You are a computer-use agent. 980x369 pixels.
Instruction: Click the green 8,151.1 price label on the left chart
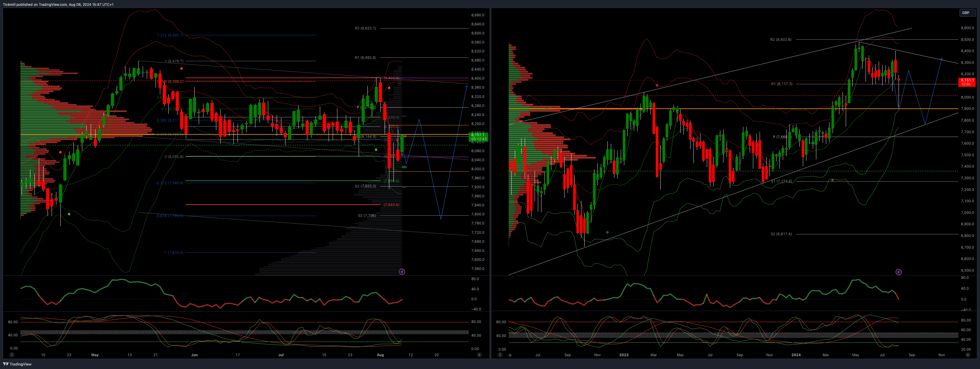tap(479, 137)
